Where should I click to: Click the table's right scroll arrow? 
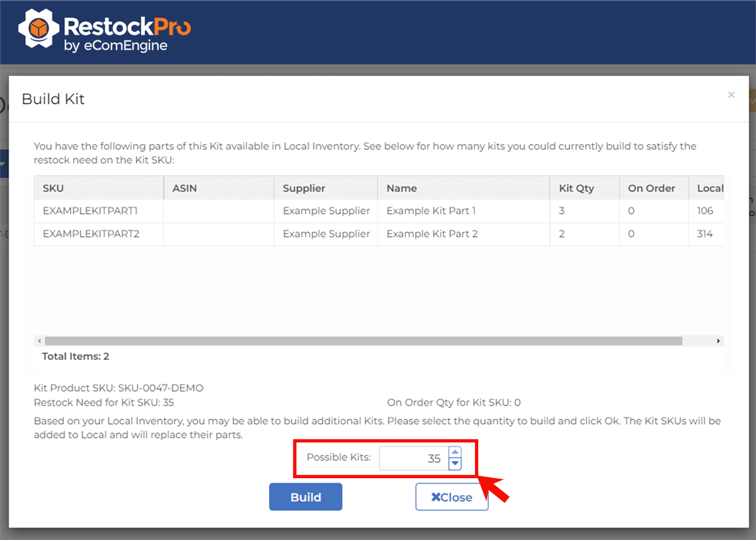pos(718,341)
